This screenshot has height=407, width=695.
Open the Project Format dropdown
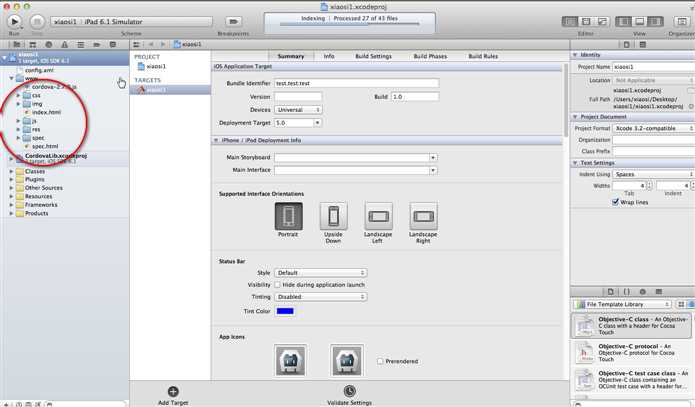point(653,128)
